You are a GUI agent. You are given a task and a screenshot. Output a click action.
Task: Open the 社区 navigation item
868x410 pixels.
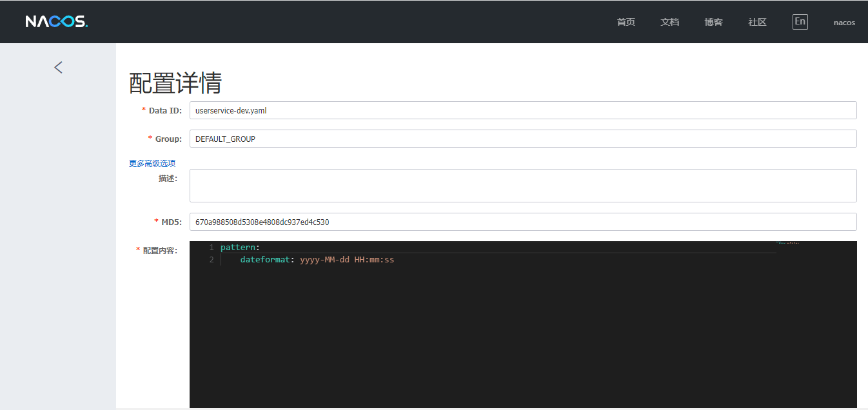pyautogui.click(x=757, y=22)
